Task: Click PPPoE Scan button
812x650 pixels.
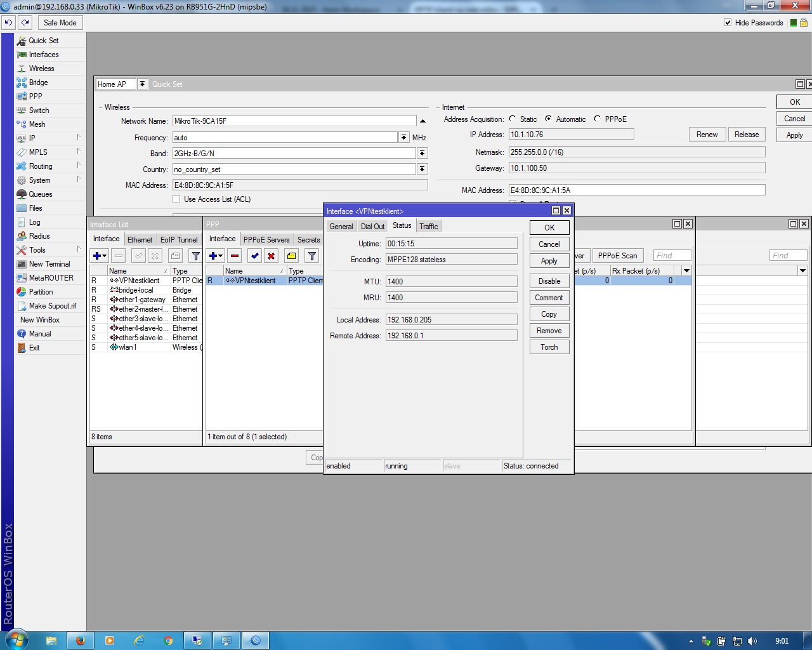Action: click(x=617, y=256)
